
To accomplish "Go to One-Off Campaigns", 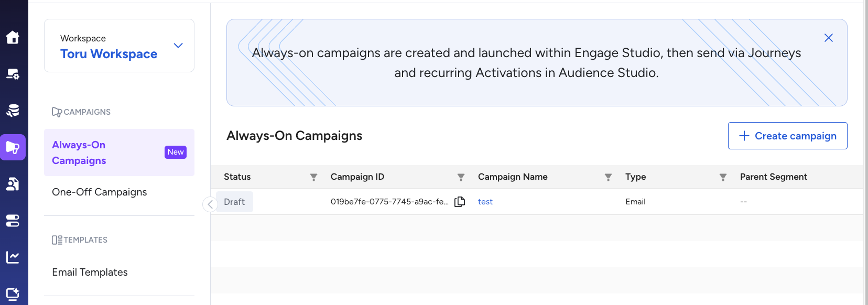I will pyautogui.click(x=100, y=192).
